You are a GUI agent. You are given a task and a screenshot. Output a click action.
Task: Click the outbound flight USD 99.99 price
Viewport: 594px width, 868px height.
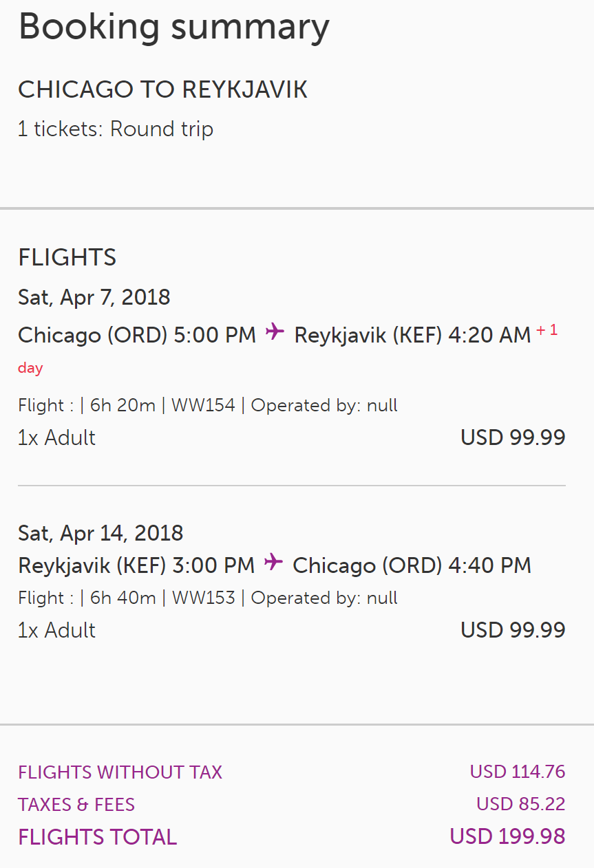513,437
